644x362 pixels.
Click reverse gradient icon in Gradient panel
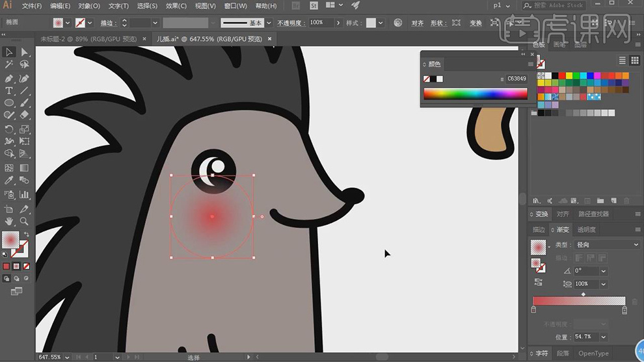(x=539, y=282)
